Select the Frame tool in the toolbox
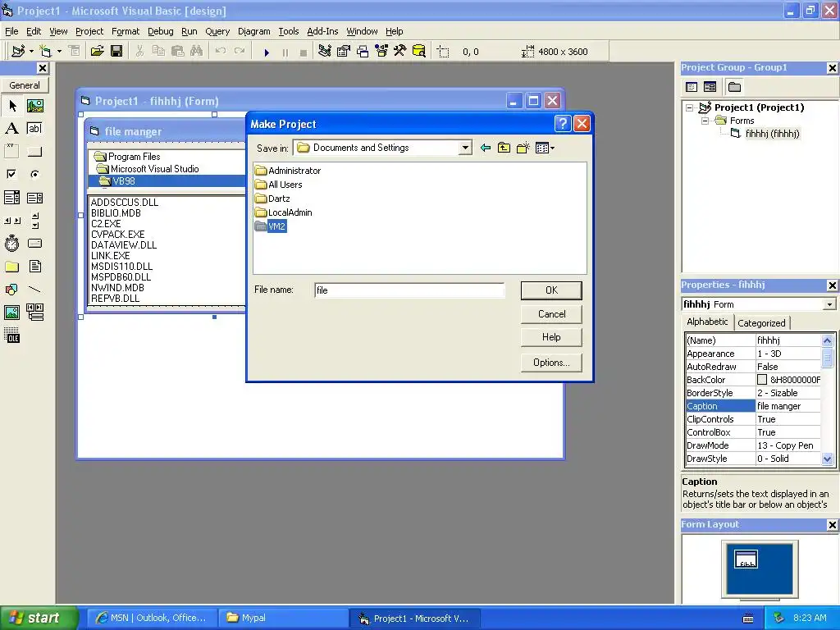This screenshot has width=840, height=630. click(x=11, y=151)
